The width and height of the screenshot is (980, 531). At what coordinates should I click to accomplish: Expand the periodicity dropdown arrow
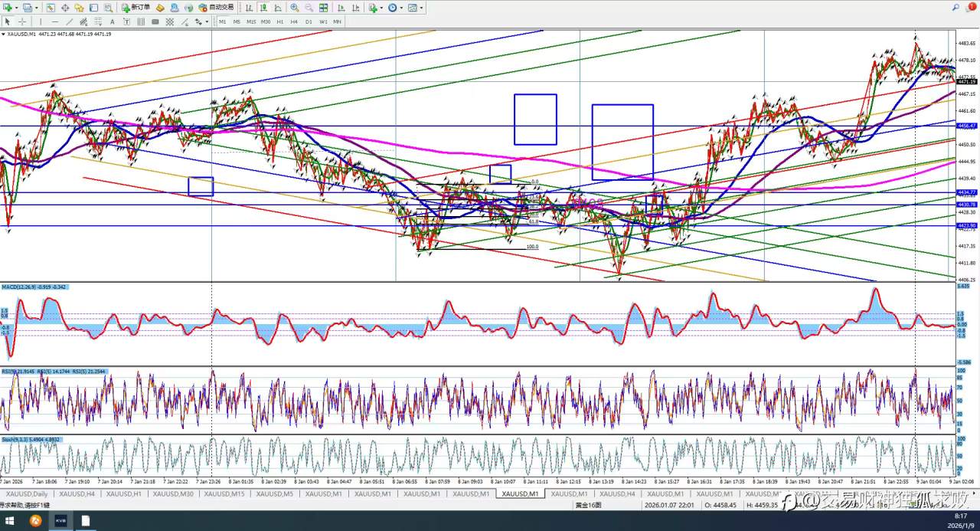tap(401, 8)
